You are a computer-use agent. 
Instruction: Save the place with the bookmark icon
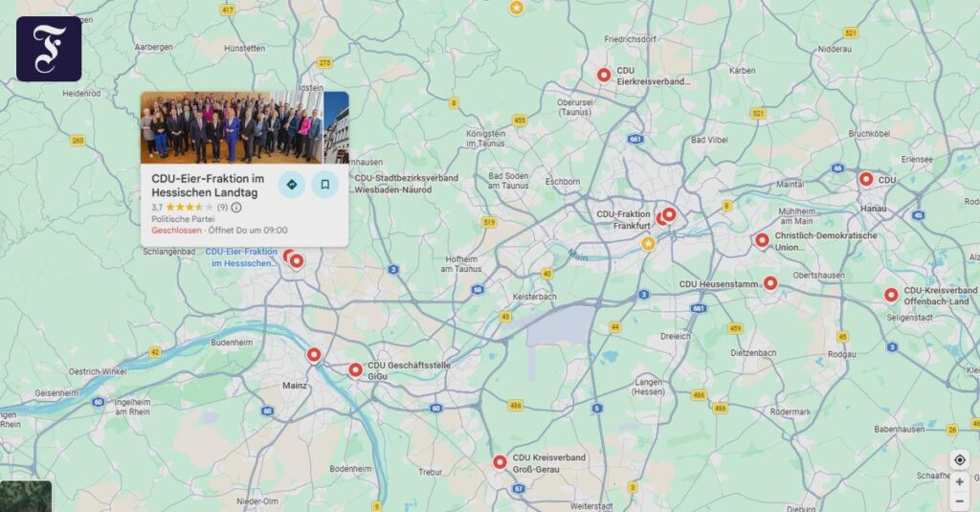[x=325, y=185]
